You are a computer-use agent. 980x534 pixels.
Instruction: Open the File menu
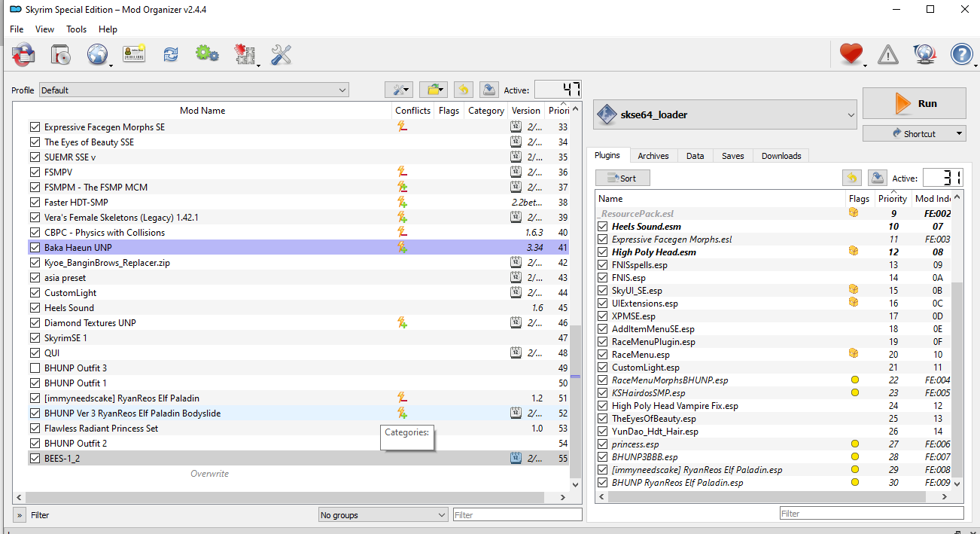pos(17,29)
